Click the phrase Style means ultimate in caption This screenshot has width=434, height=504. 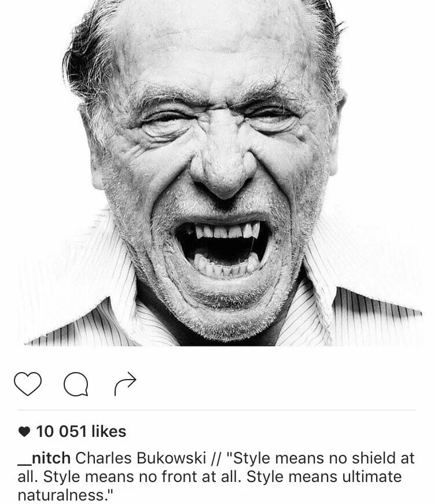[x=324, y=476]
